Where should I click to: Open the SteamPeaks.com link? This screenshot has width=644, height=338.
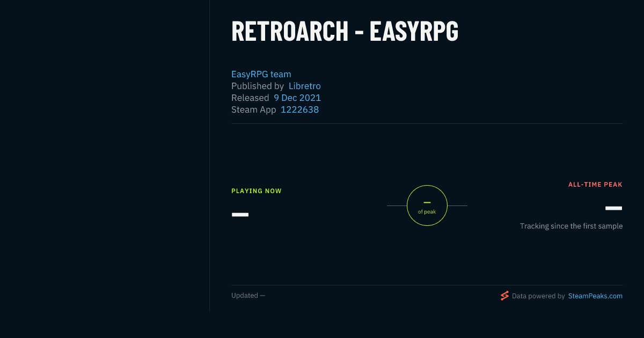[595, 296]
